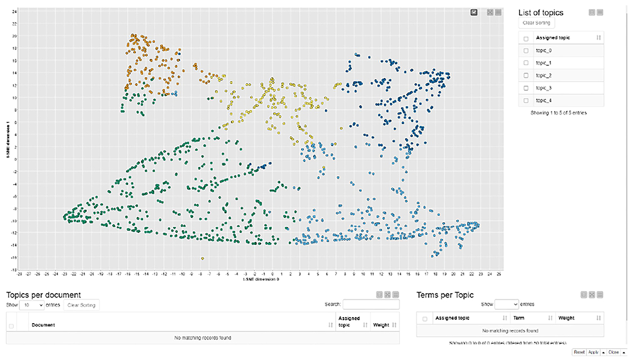Viewport: 636px width, 364px height.
Task: Click the Document column header text
Action: tap(43, 325)
